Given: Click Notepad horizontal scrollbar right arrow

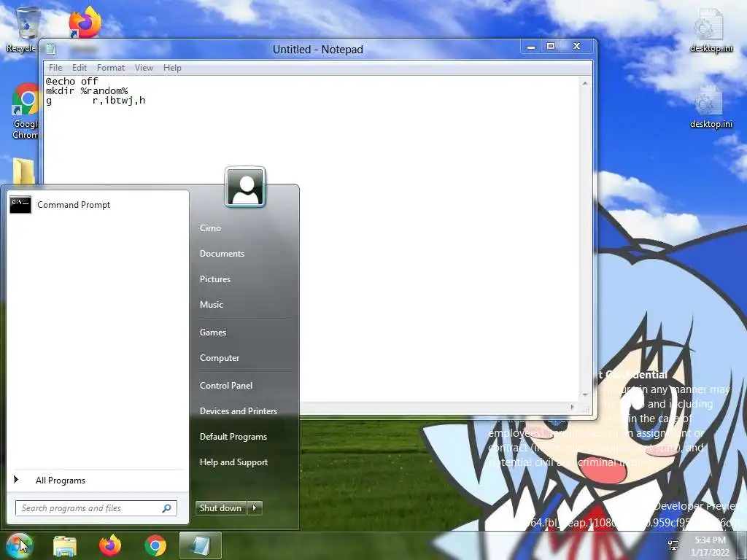Looking at the screenshot, I should click(573, 407).
